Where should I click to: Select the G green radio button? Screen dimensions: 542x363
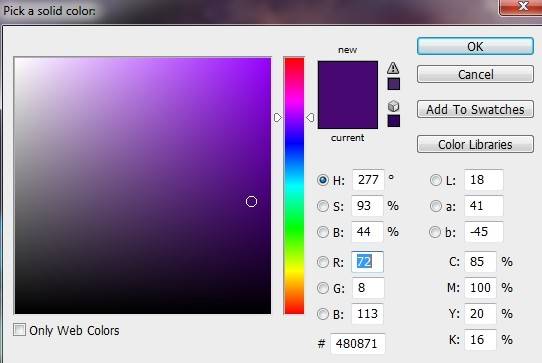323,288
